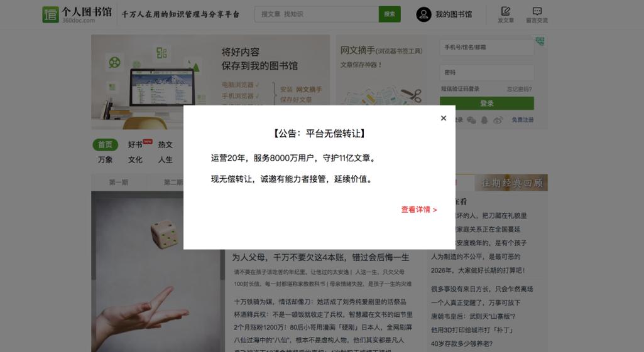Log in with the WeChat icon
Viewport: 644px width, 352px height.
pos(471,120)
